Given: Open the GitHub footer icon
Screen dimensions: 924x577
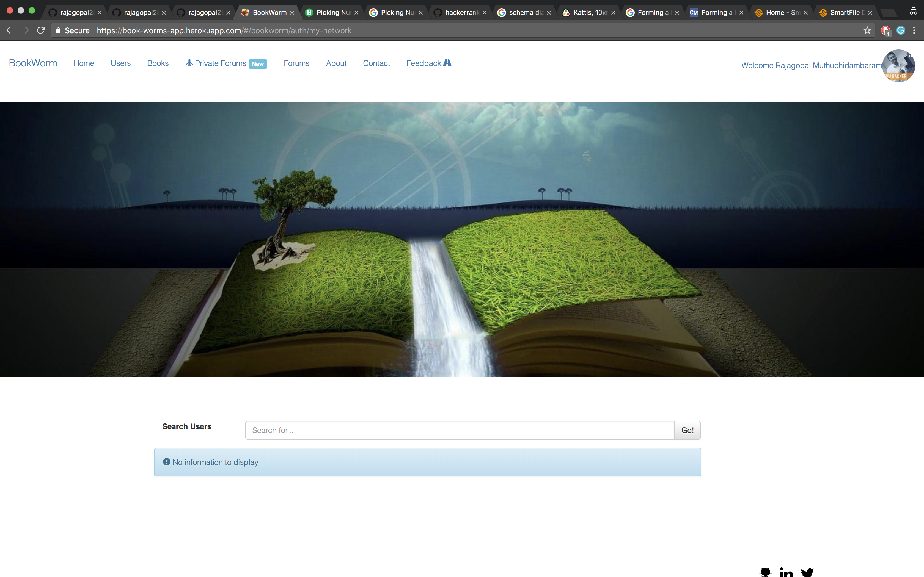Looking at the screenshot, I should [x=766, y=572].
